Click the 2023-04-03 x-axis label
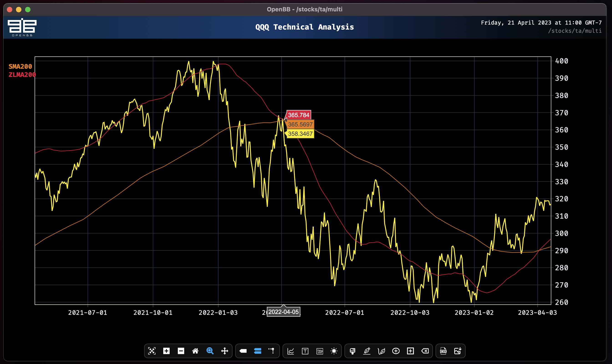The image size is (612, 364). pyautogui.click(x=537, y=313)
